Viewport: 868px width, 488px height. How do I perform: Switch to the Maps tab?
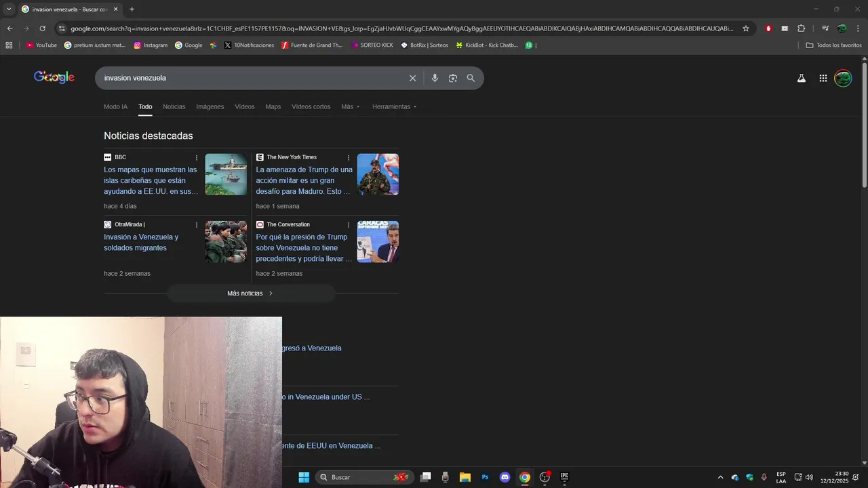[273, 106]
